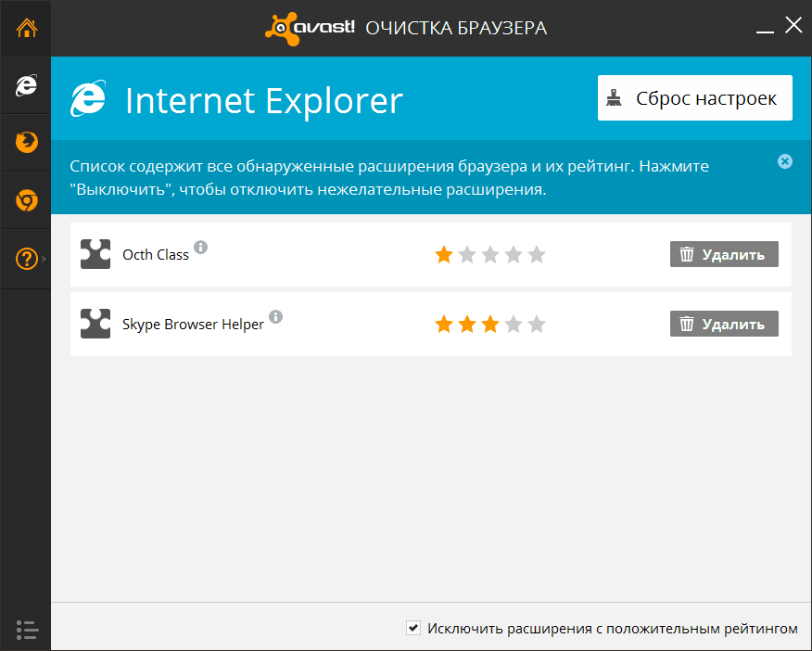Open the list menu icon at bottom

[27, 630]
